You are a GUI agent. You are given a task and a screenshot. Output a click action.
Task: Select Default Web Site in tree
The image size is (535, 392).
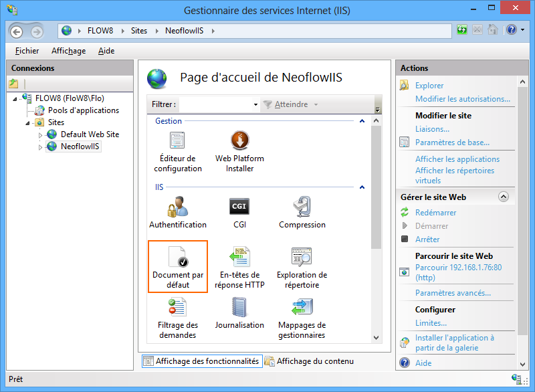click(x=90, y=134)
